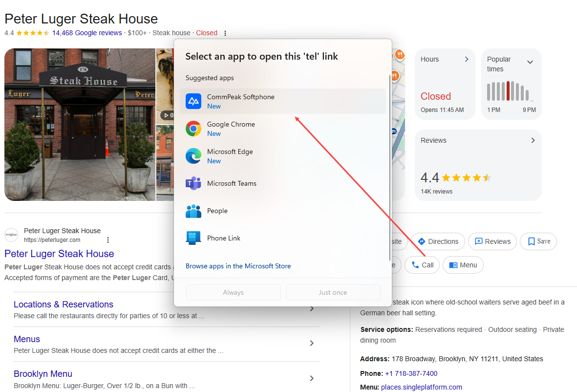The height and width of the screenshot is (392, 577).
Task: Dial the phone number +1 718-387-7400
Action: (x=411, y=373)
